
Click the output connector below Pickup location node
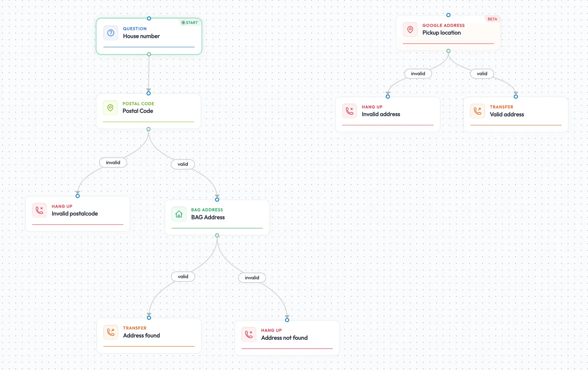coord(448,51)
